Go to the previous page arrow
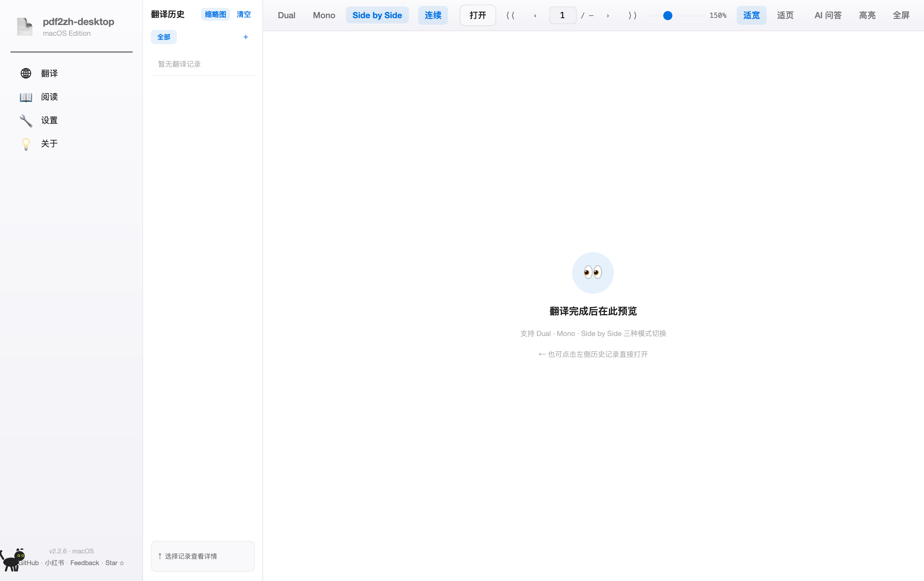924x581 pixels. (x=535, y=15)
